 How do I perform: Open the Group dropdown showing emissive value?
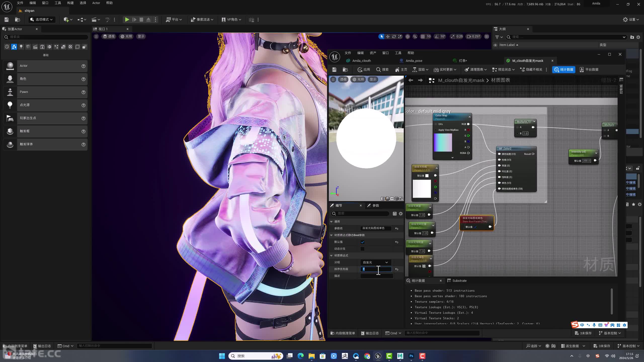(x=376, y=262)
